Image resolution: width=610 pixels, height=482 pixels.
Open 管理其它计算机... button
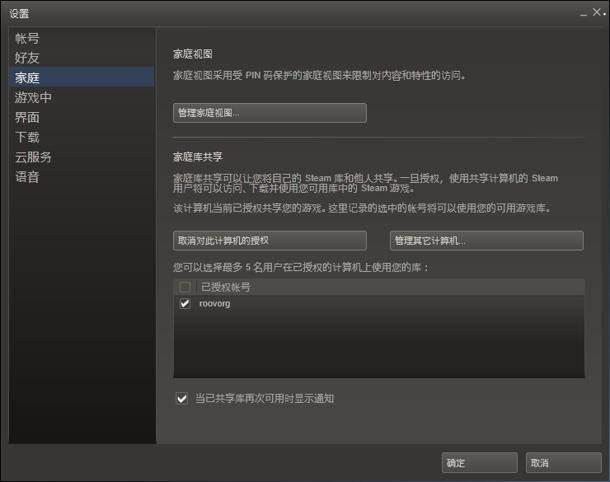[x=487, y=240]
